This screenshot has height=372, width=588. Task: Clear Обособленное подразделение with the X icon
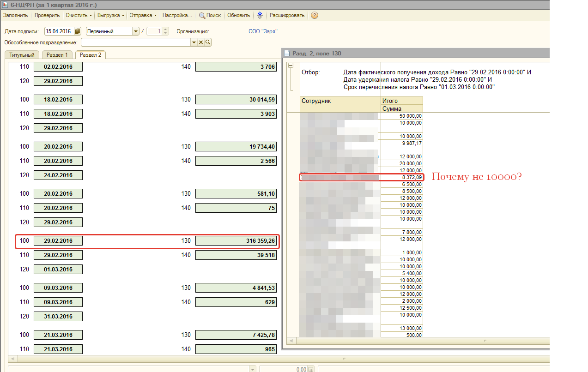coord(201,42)
